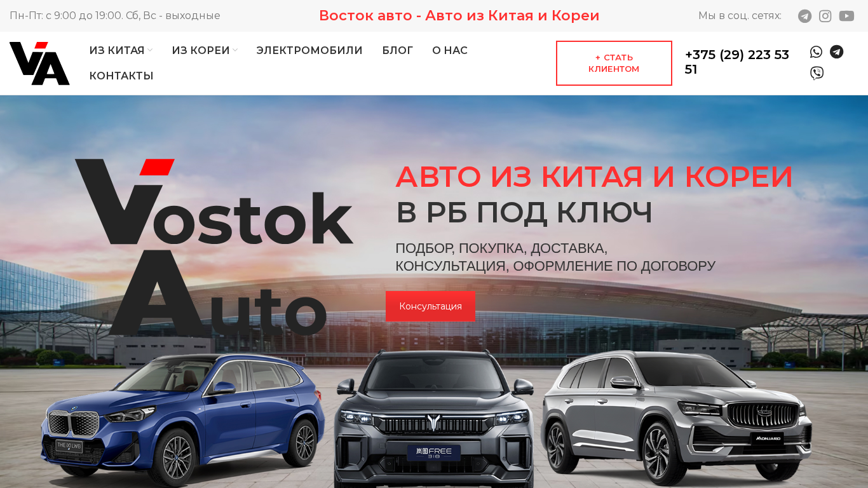This screenshot has height=488, width=868.
Task: Click the Восток авто red header title
Action: pyautogui.click(x=459, y=16)
